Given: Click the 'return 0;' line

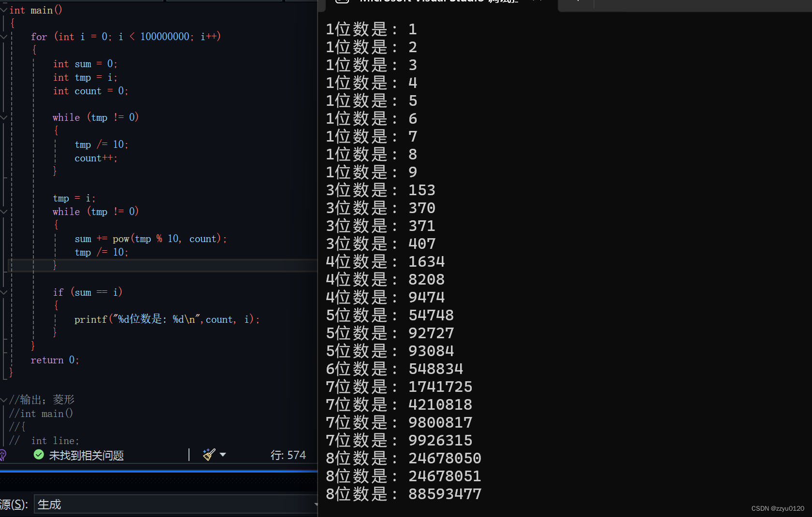Looking at the screenshot, I should tap(55, 360).
